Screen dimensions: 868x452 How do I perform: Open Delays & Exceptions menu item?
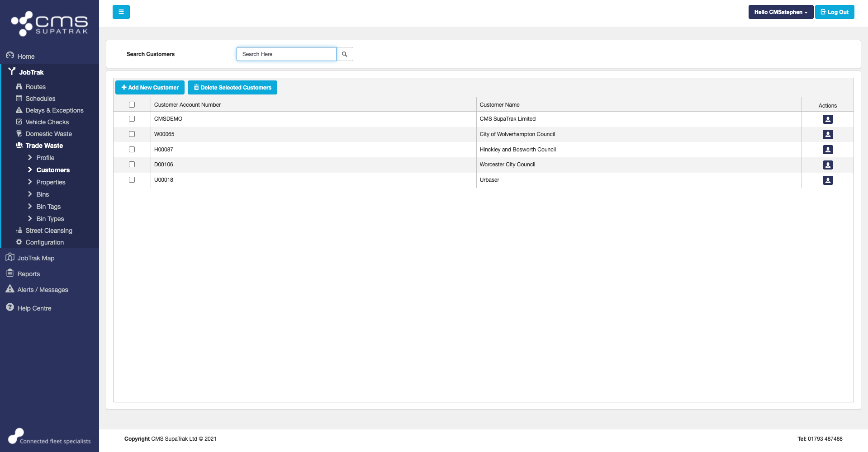[54, 110]
